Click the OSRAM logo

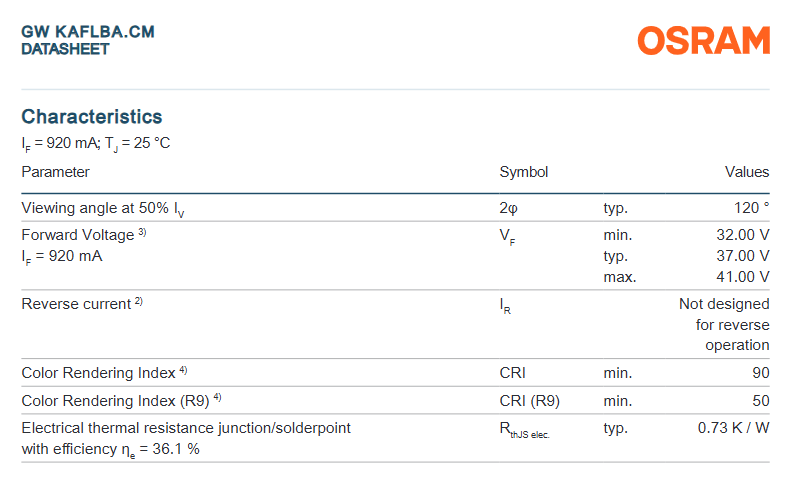(704, 40)
